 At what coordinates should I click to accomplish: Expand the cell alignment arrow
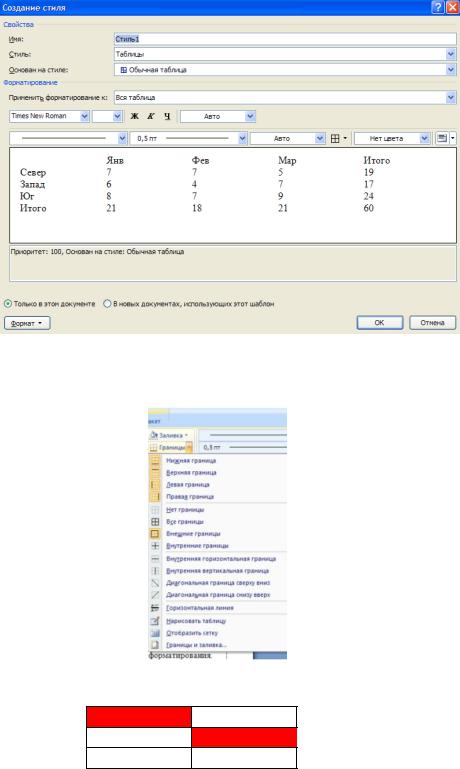pyautogui.click(x=453, y=138)
